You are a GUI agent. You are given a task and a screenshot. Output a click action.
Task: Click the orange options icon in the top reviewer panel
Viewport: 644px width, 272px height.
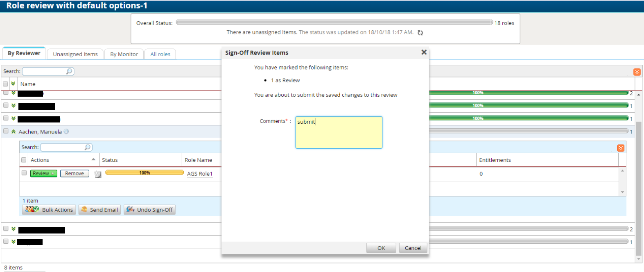click(x=637, y=72)
